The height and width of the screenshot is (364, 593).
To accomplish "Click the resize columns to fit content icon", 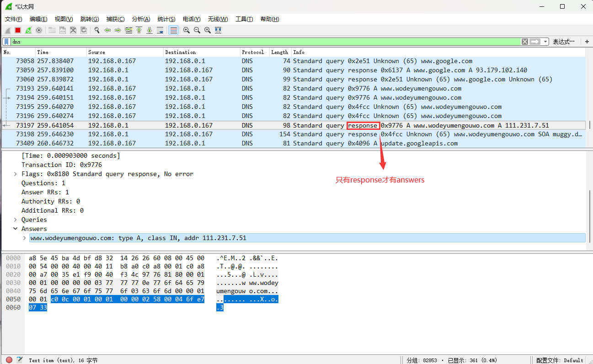I will 218,30.
